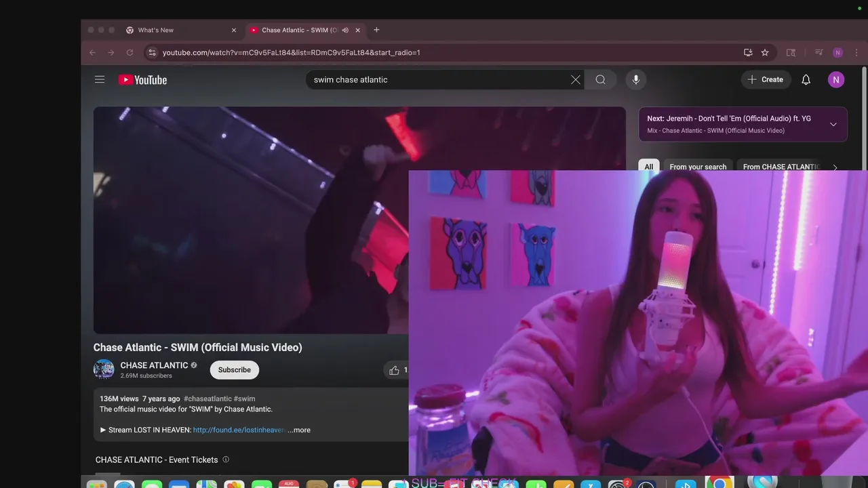
Task: Clear the search text with the X icon
Action: [x=575, y=79]
